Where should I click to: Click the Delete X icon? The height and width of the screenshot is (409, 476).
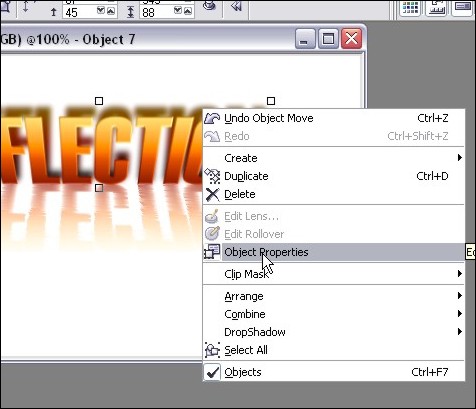(x=212, y=194)
